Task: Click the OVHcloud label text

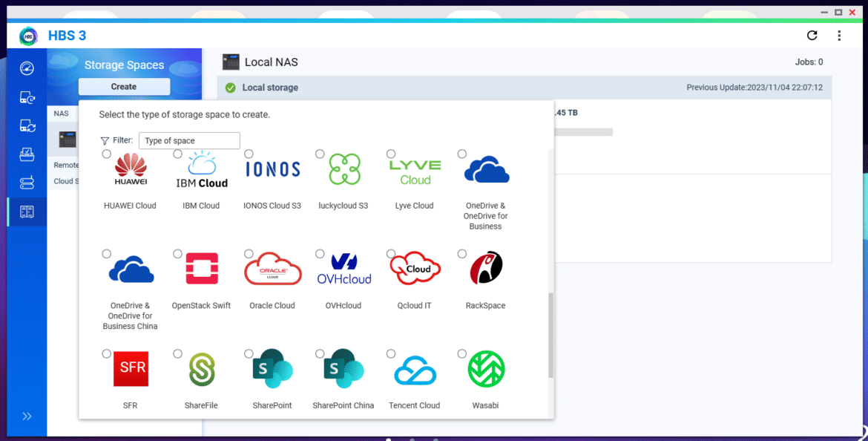Action: [x=343, y=306]
